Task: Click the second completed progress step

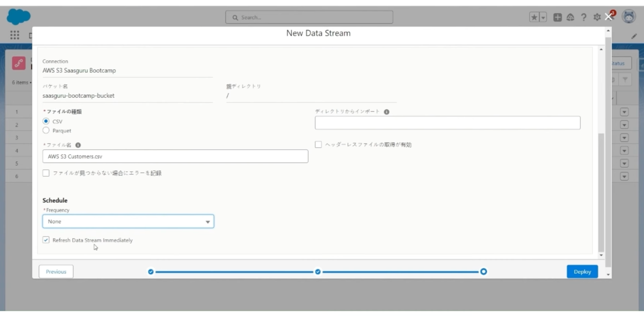Action: [x=318, y=272]
